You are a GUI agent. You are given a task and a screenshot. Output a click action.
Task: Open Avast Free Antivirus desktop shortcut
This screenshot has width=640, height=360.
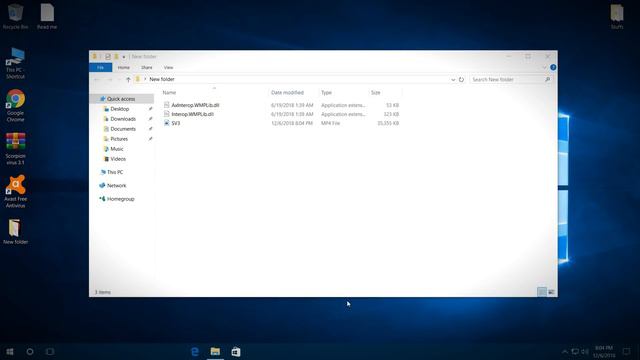pos(16,191)
